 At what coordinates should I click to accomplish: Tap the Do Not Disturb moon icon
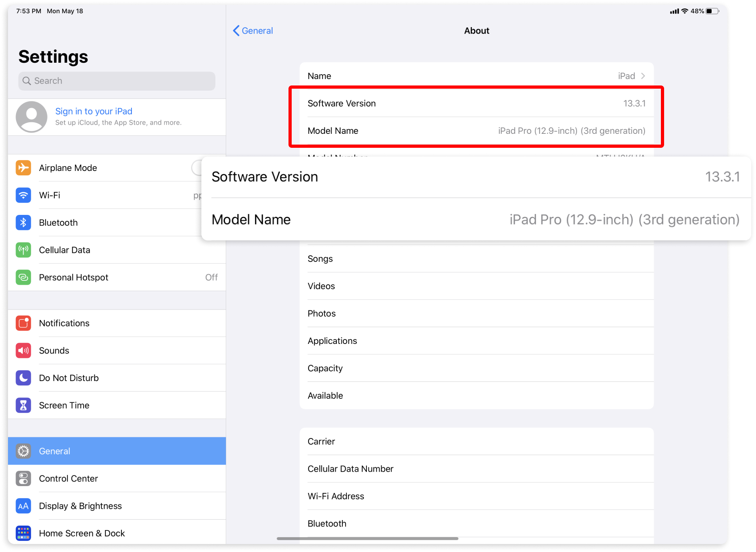pos(24,378)
